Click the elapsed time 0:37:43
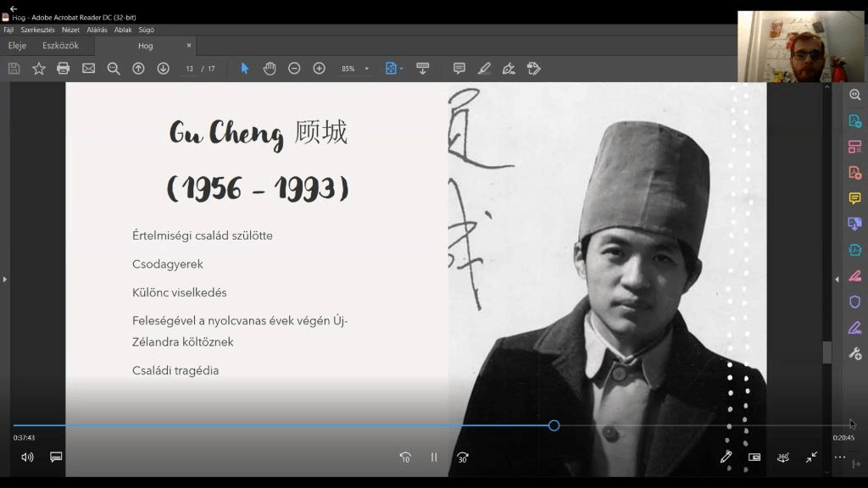The width and height of the screenshot is (868, 488). click(x=25, y=438)
